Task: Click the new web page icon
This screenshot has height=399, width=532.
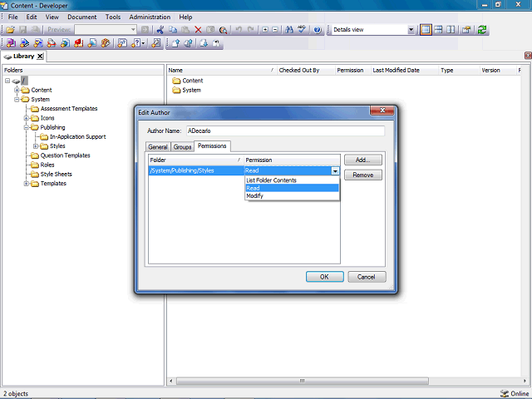Action: [x=52, y=43]
